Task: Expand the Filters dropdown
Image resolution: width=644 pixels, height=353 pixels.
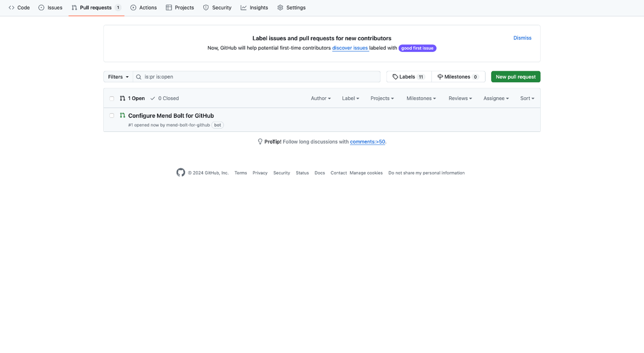Action: 118,77
